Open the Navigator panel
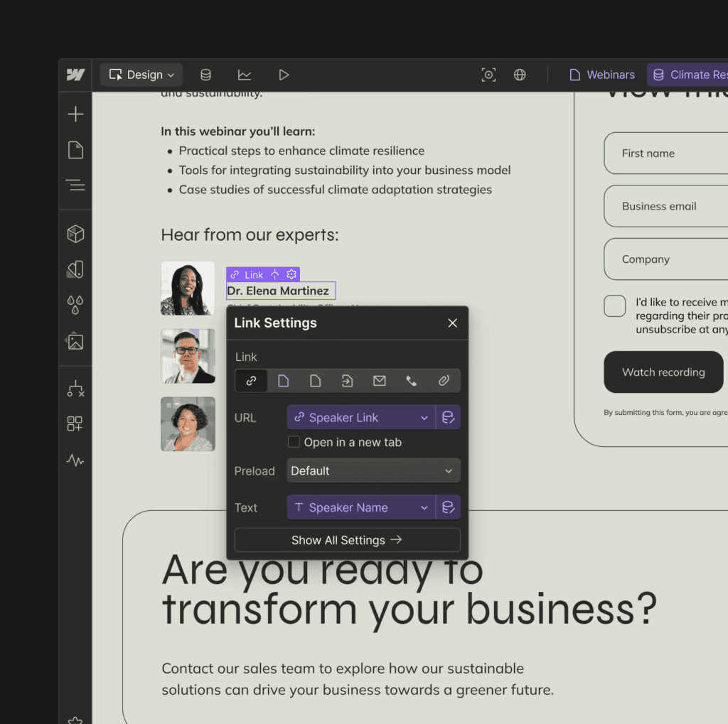Screen dimensions: 728x724 coord(75,185)
